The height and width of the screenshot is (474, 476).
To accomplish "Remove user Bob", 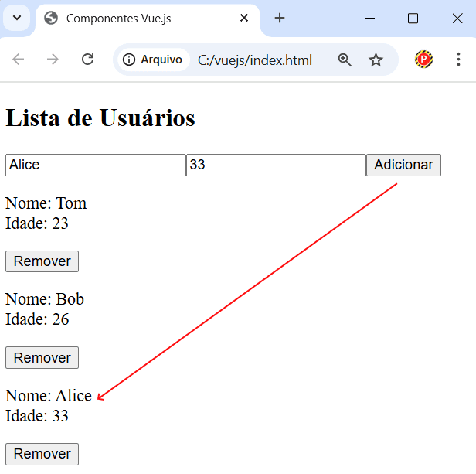I will coord(42,358).
